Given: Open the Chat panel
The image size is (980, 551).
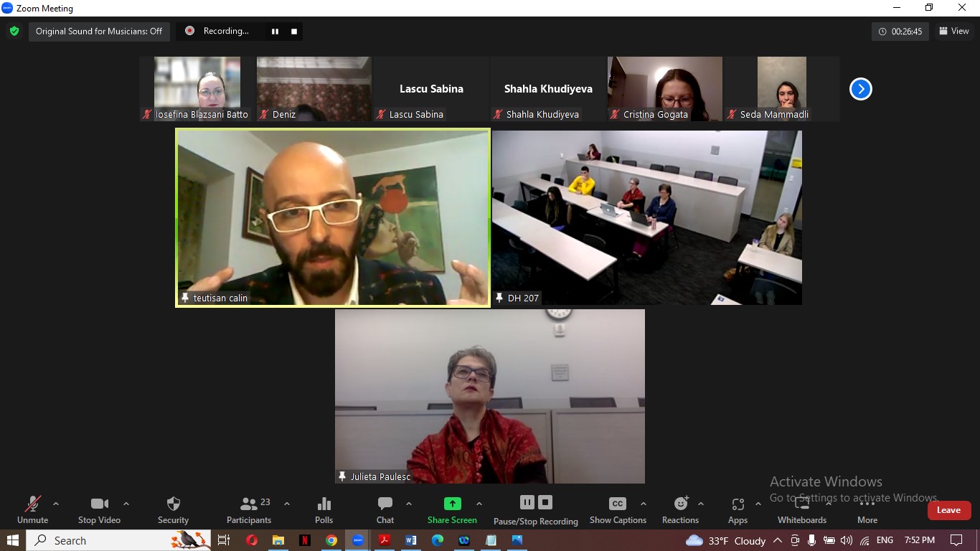Looking at the screenshot, I should click(385, 510).
